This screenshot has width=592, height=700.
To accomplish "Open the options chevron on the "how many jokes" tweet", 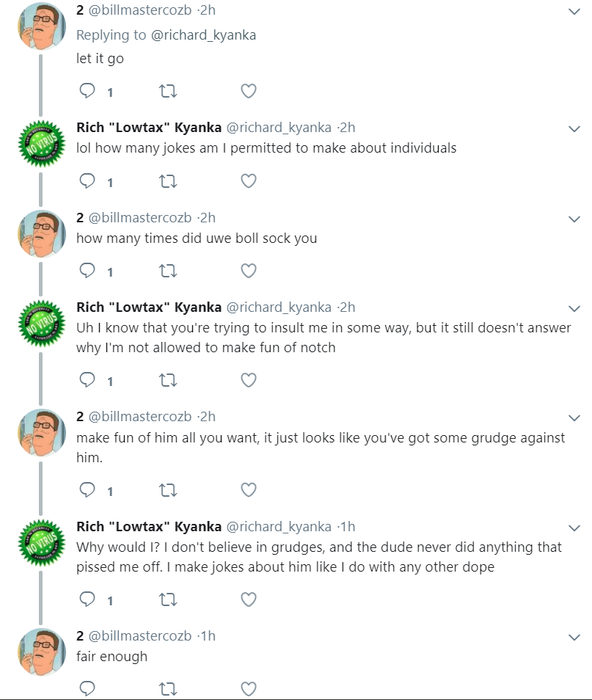I will click(x=574, y=129).
